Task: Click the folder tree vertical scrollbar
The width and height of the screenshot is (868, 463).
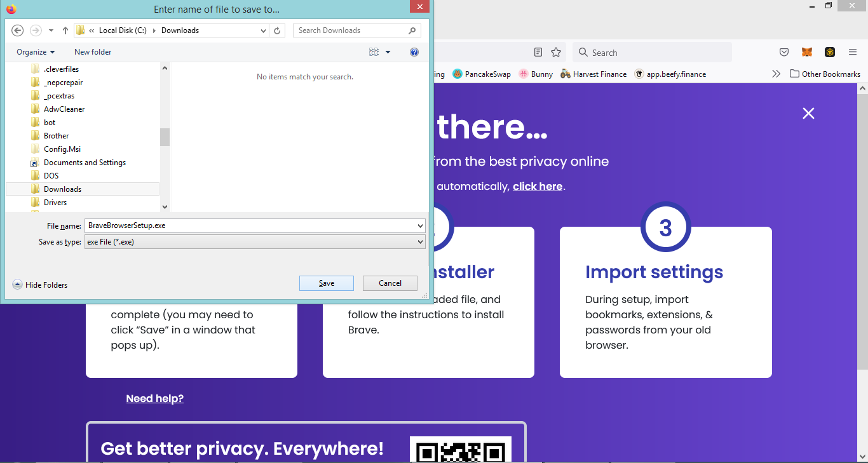Action: (165, 137)
